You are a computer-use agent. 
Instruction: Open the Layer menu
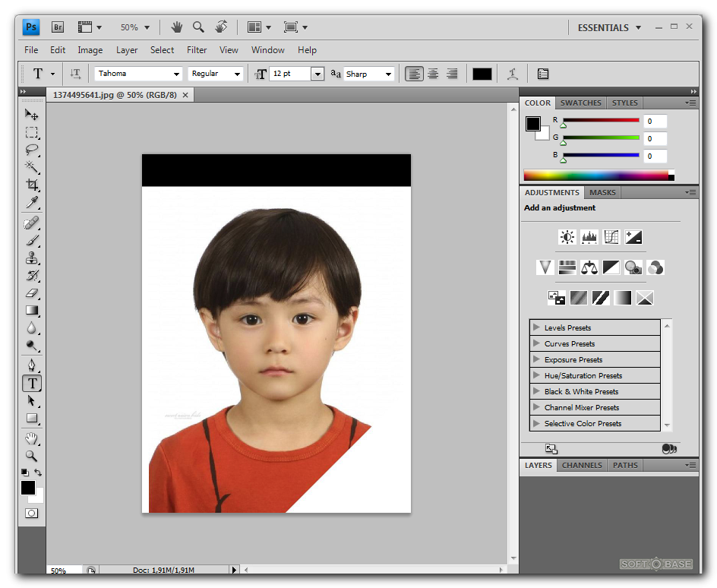(127, 50)
